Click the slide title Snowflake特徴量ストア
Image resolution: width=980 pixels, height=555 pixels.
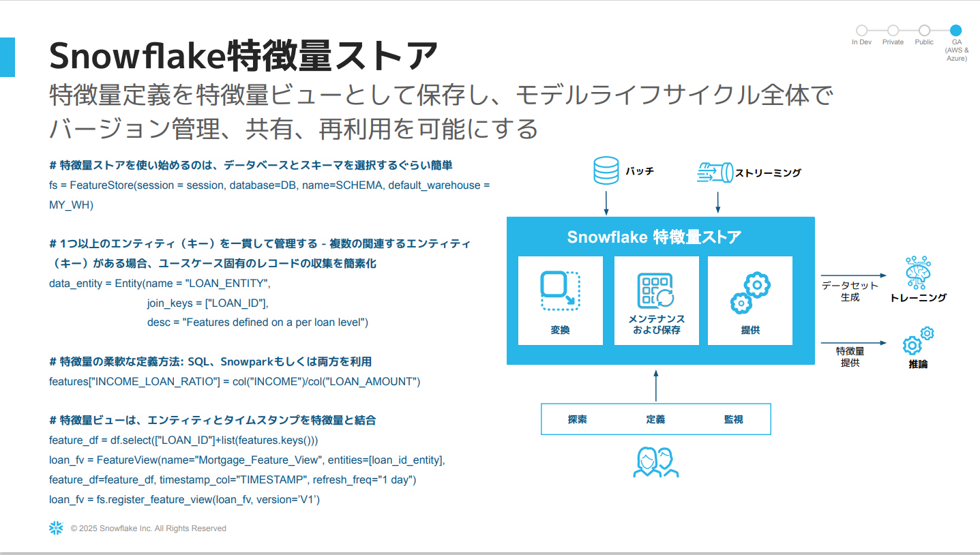click(243, 56)
